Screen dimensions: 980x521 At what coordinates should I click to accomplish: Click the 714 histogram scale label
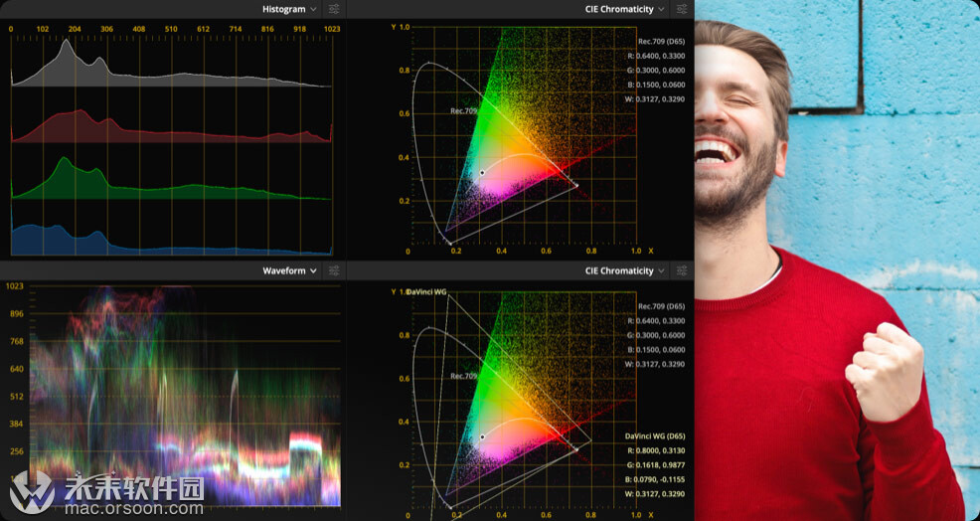pyautogui.click(x=235, y=29)
